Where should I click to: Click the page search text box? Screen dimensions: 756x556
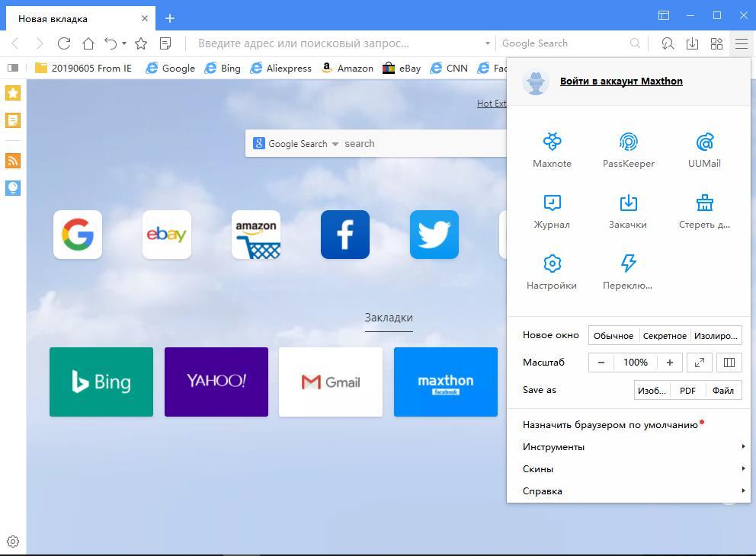[x=424, y=144]
